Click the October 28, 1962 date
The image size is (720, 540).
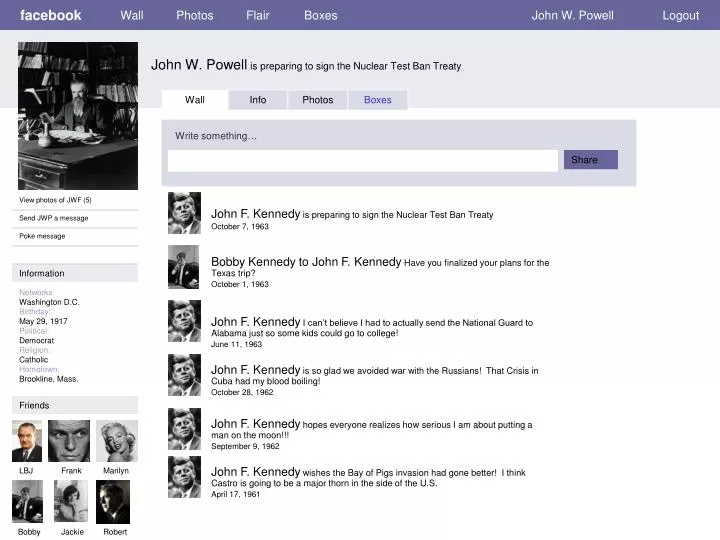(x=242, y=392)
